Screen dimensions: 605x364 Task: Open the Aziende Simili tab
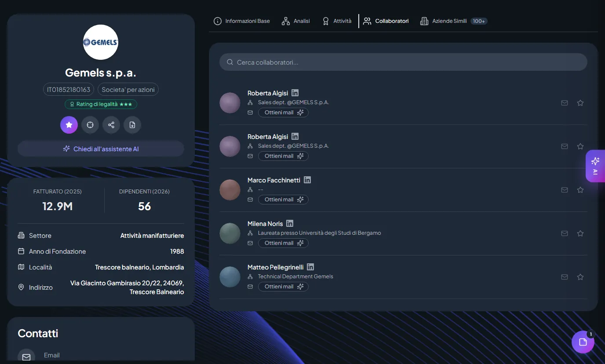[454, 21]
